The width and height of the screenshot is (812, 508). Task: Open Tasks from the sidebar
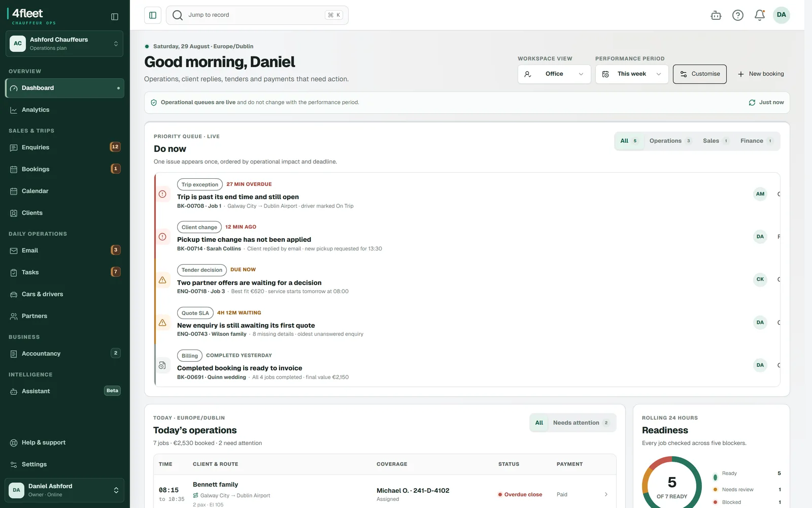tap(64, 272)
